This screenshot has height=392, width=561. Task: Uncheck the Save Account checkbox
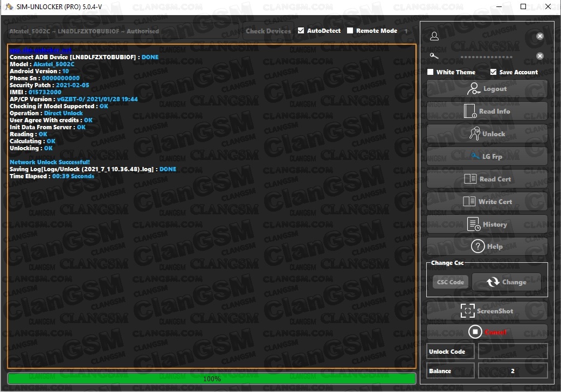coord(494,72)
